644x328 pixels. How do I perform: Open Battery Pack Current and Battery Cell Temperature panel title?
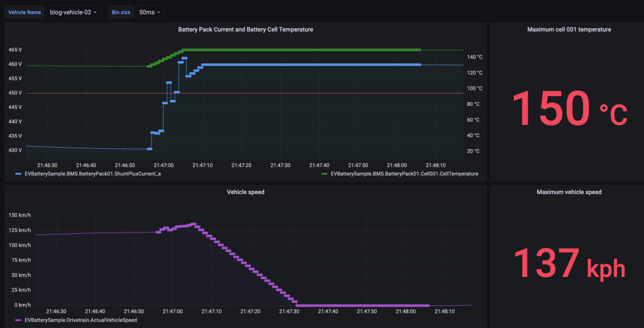pos(246,30)
